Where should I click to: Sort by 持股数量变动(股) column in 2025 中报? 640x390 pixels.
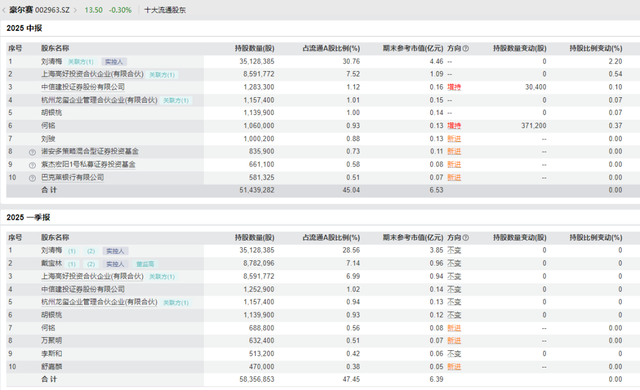pyautogui.click(x=520, y=48)
